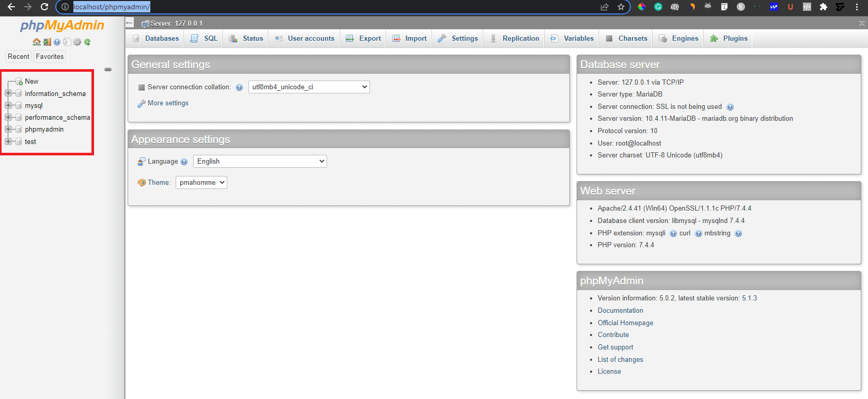Open Chrome extensions puzzle icon
The height and width of the screenshot is (399, 868).
[x=824, y=7]
